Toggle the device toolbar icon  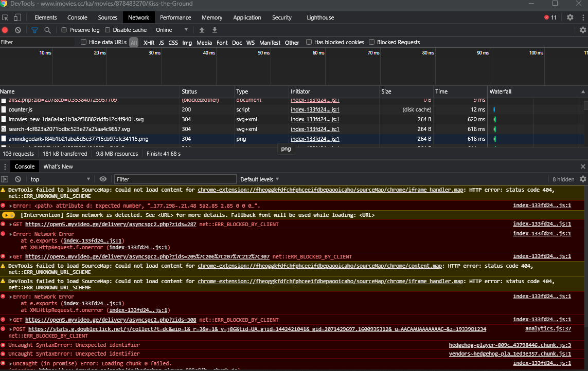[x=17, y=17]
